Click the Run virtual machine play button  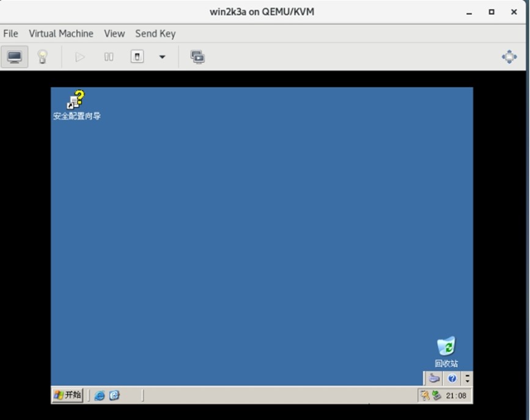(x=79, y=57)
